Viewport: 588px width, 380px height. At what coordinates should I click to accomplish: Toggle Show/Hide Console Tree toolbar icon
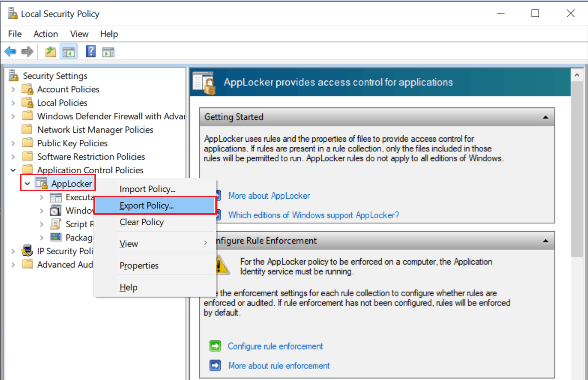click(x=68, y=52)
